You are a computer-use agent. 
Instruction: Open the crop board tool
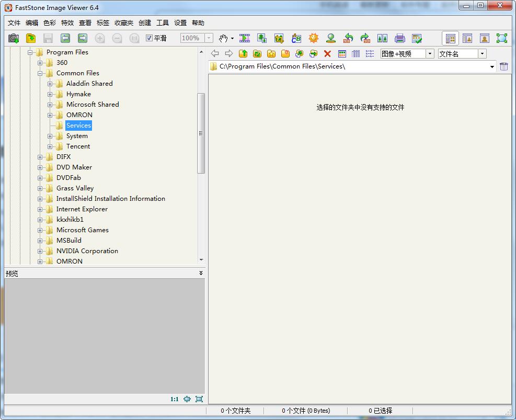click(x=279, y=38)
